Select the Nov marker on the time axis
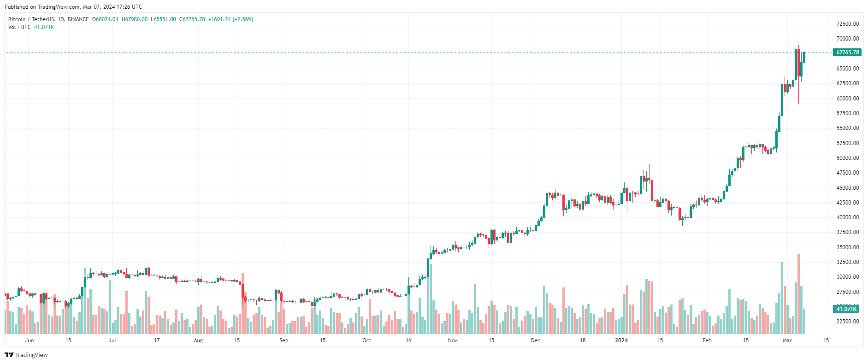This screenshot has height=363, width=868. click(x=452, y=340)
